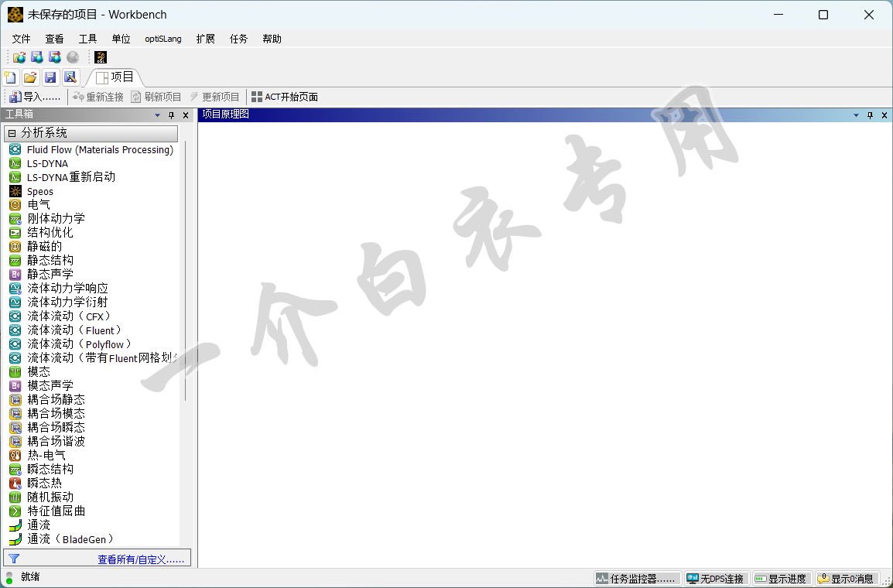Open the ACT开始页面 start page
Image resolution: width=893 pixels, height=588 pixels.
pos(284,97)
